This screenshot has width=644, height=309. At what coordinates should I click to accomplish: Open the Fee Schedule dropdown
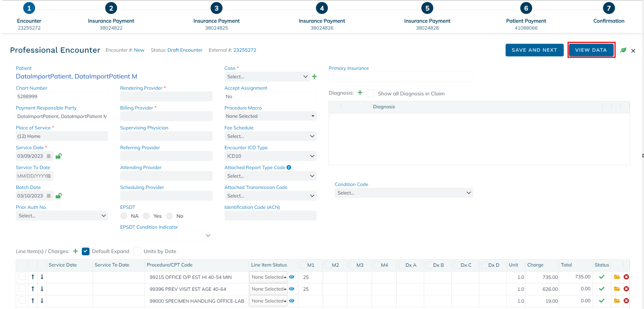click(270, 136)
